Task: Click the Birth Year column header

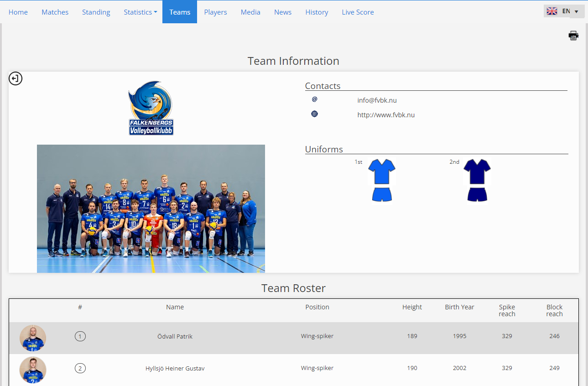Action: tap(460, 307)
